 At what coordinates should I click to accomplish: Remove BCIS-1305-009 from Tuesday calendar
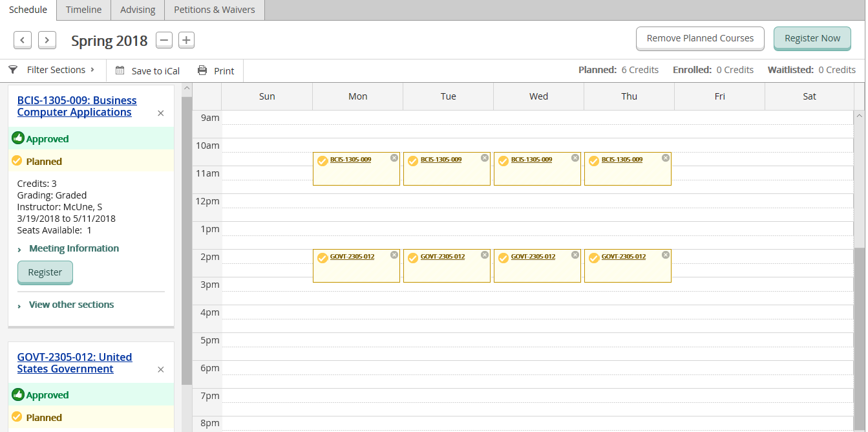pos(485,158)
